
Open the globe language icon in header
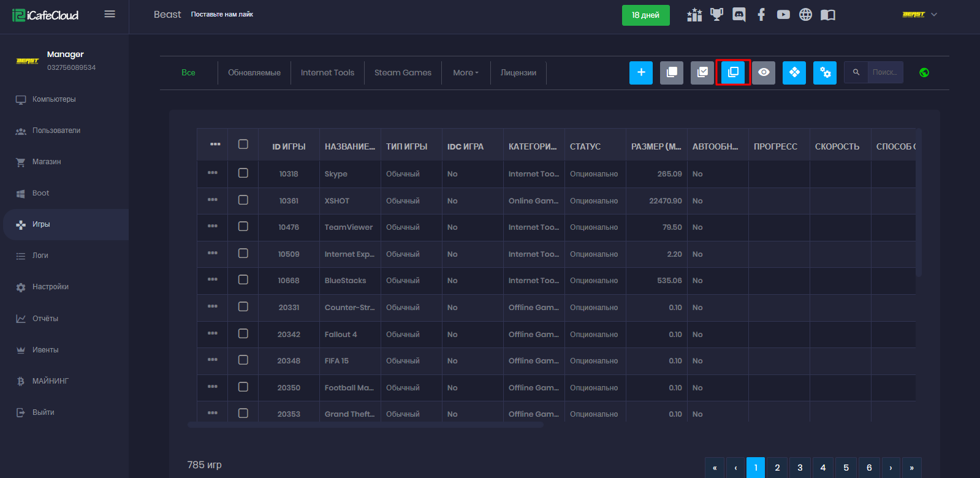[805, 15]
